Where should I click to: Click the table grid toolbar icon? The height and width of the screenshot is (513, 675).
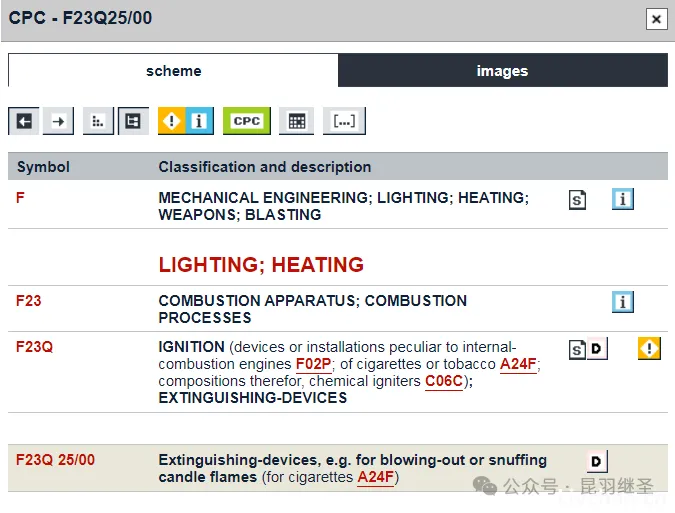(296, 121)
